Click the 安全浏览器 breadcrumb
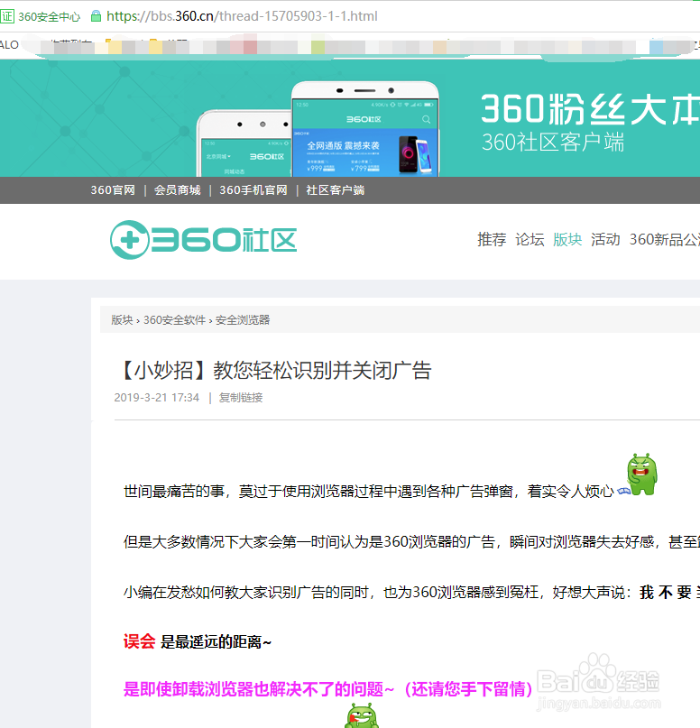Image resolution: width=700 pixels, height=728 pixels. [x=243, y=320]
